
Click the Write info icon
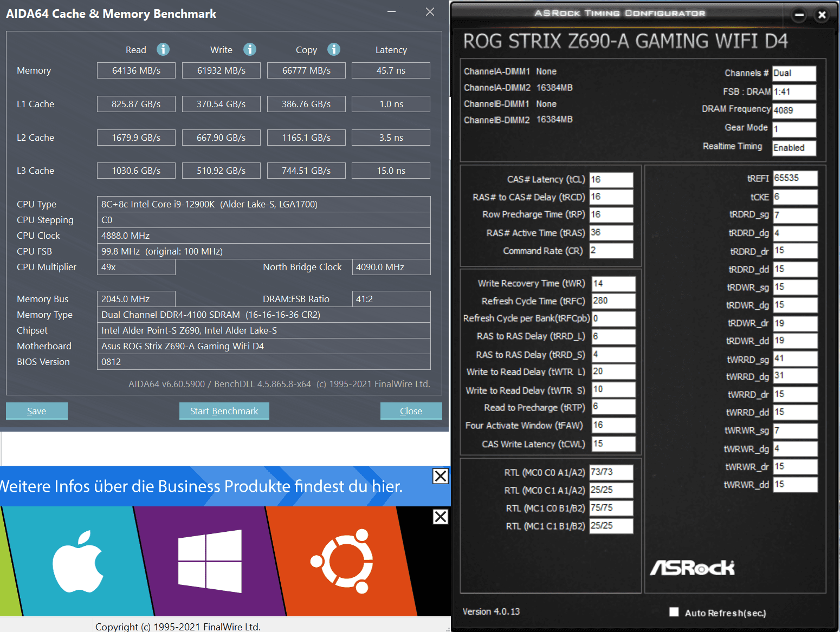coord(249,49)
